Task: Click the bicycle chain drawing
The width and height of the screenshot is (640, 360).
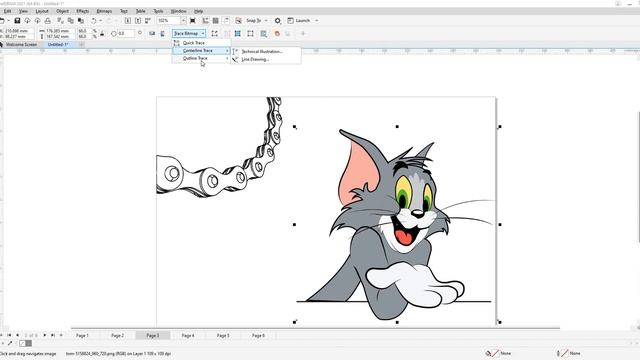Action: pyautogui.click(x=219, y=147)
